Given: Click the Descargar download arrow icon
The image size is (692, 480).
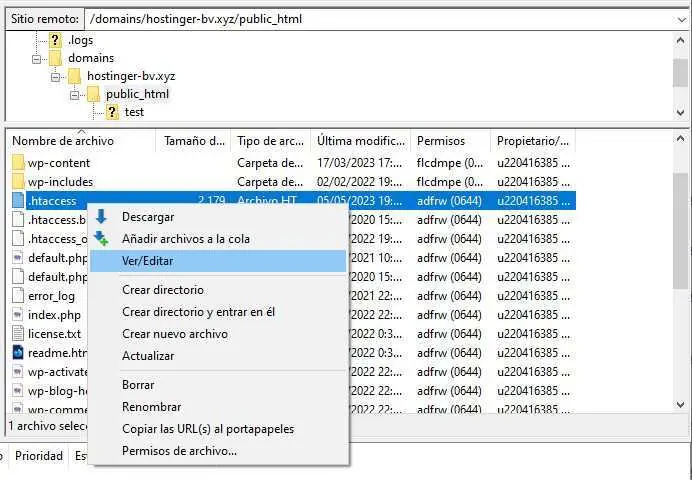Looking at the screenshot, I should tap(101, 217).
